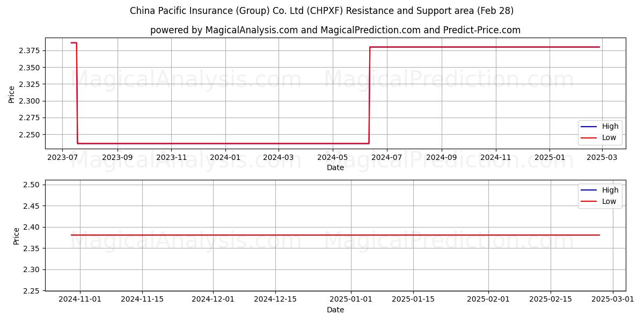Click the 2.325 price tick label
The height and width of the screenshot is (322, 644).
[31, 84]
